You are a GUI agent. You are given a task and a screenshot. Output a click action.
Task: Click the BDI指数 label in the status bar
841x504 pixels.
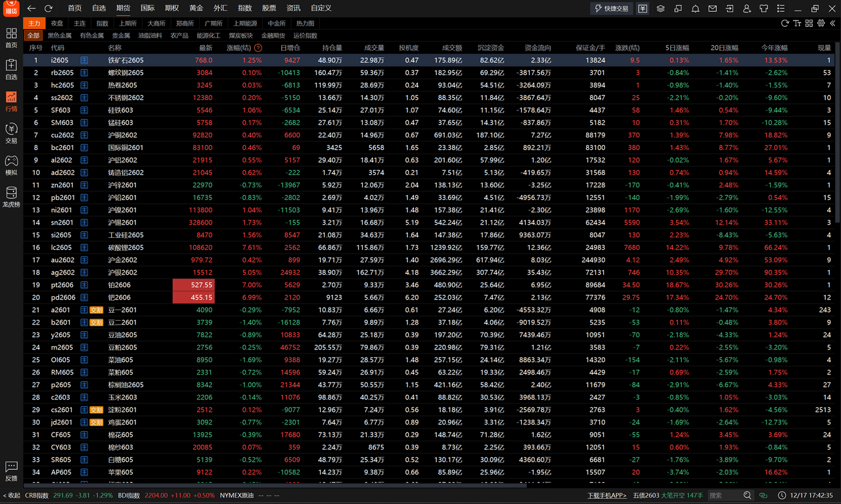pos(129,495)
